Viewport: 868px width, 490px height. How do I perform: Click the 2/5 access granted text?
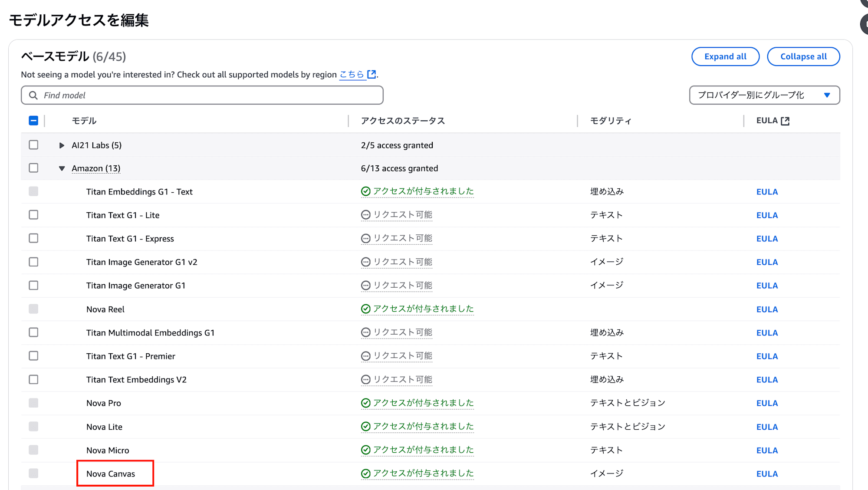[397, 145]
